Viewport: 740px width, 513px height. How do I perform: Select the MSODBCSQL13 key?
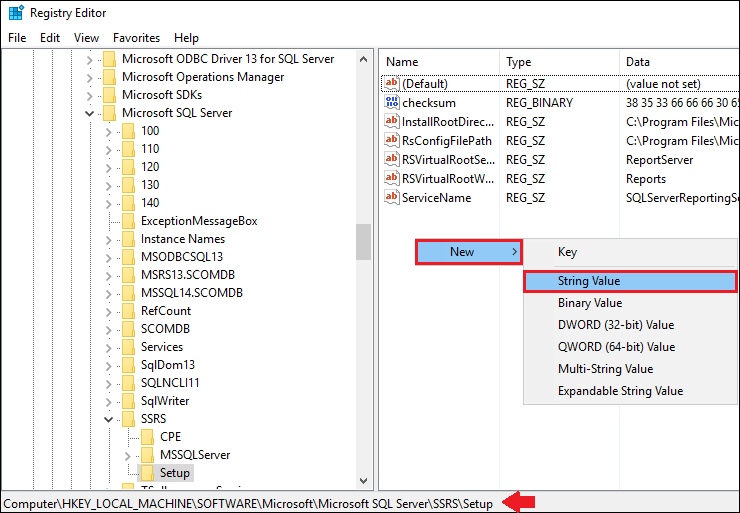(x=182, y=257)
